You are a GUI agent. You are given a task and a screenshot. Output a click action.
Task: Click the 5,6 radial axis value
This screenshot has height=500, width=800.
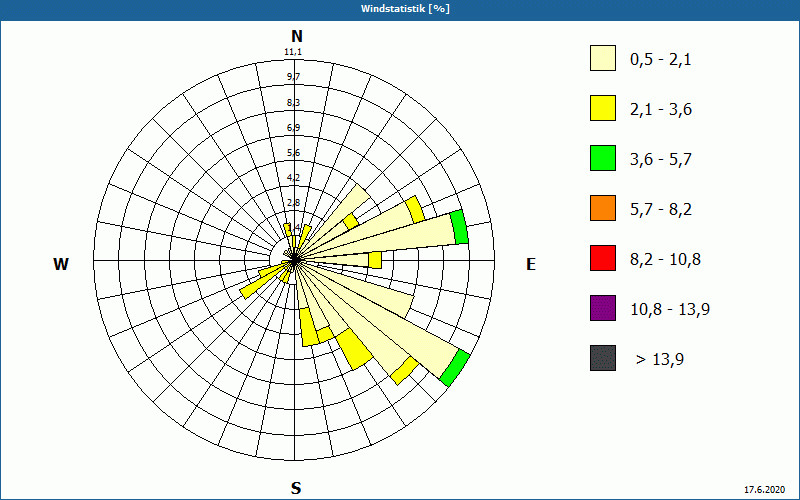(293, 153)
